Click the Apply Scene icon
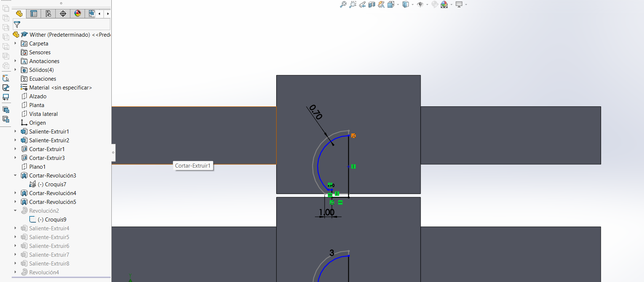This screenshot has width=644, height=282. (444, 4)
